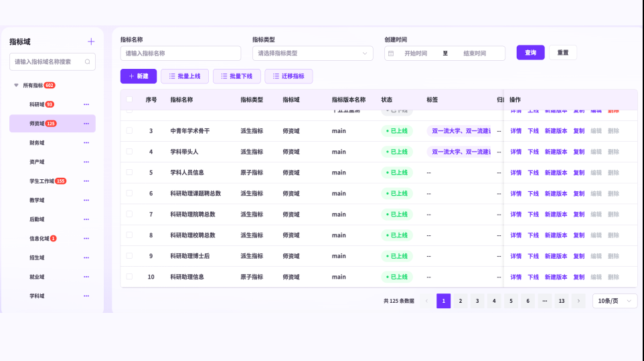Open more options for 科研域
Viewport: 644px width, 361px height.
tap(86, 104)
